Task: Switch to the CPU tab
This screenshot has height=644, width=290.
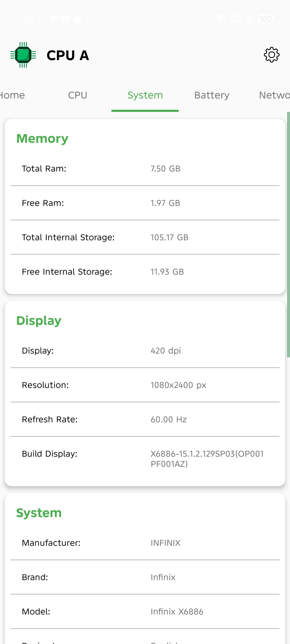Action: 78,95
